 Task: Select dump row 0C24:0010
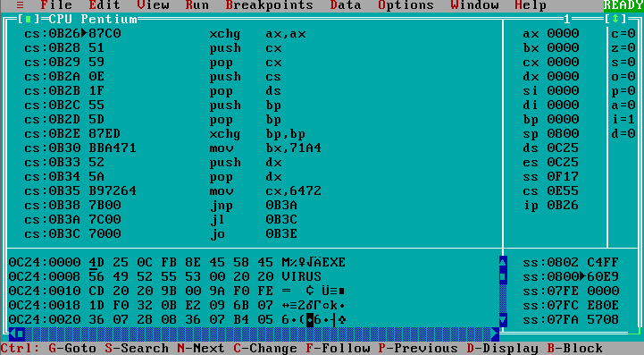tap(177, 291)
